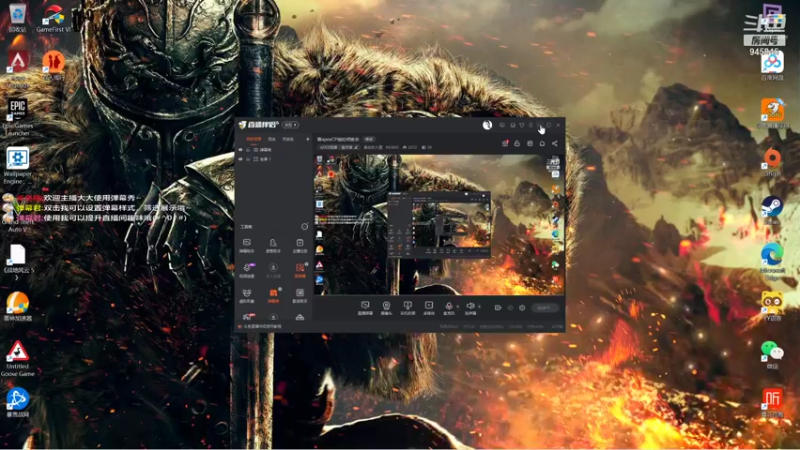Add a new scene with plus button
Screen dimensions: 800x450
[308, 139]
